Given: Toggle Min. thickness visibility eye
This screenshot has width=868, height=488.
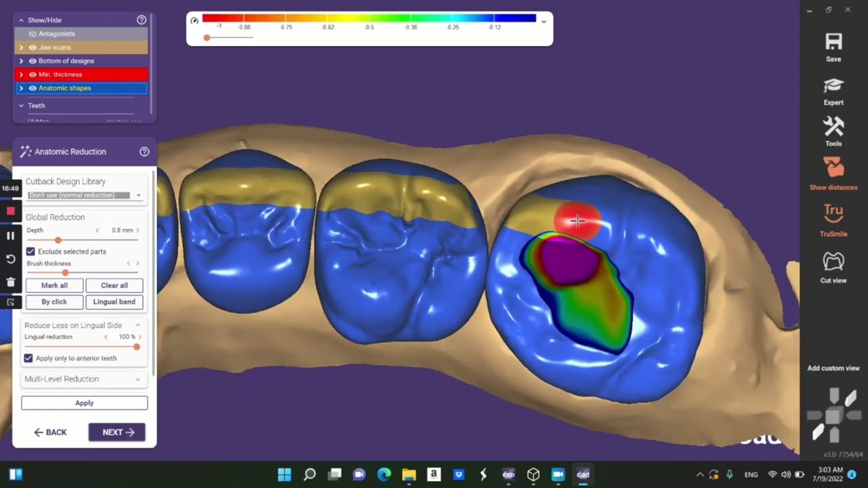Looking at the screenshot, I should click(32, 75).
